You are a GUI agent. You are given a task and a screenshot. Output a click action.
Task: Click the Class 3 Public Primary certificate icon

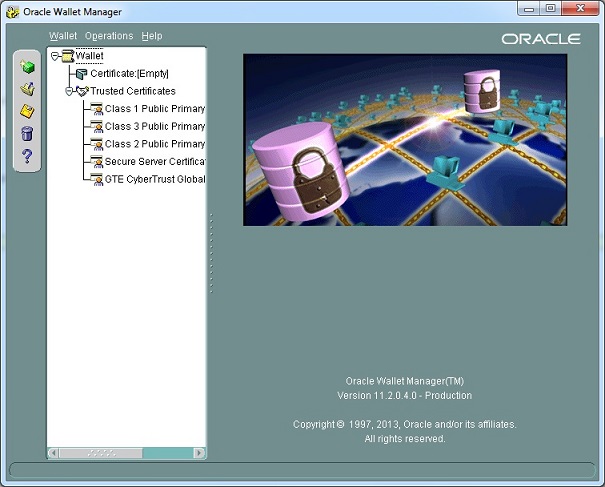click(x=96, y=126)
